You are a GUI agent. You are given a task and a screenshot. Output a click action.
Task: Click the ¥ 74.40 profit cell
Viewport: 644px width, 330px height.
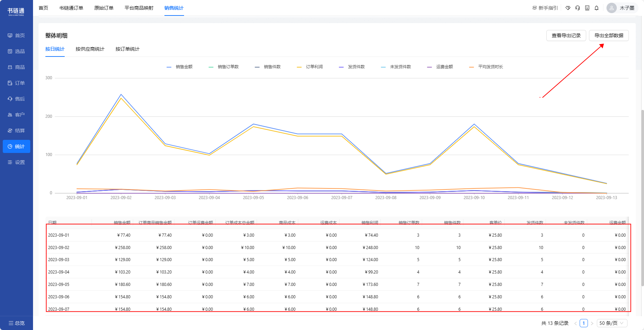(371, 235)
